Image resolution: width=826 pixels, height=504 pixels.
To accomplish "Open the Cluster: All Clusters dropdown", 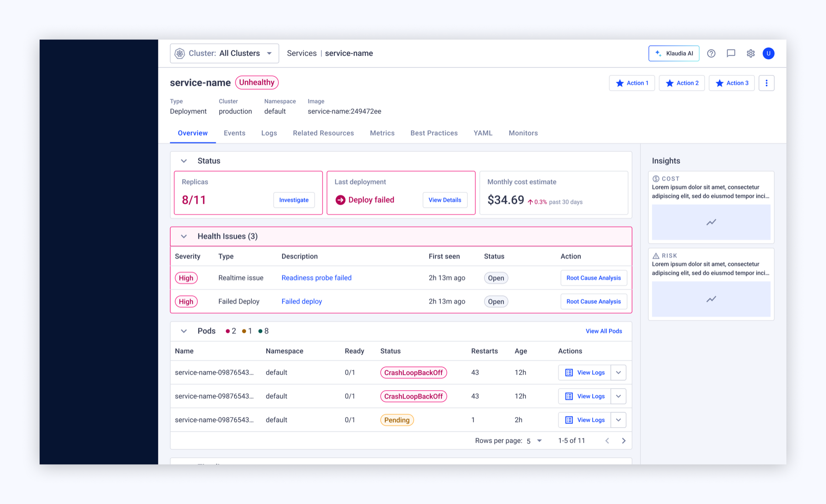I will click(224, 53).
